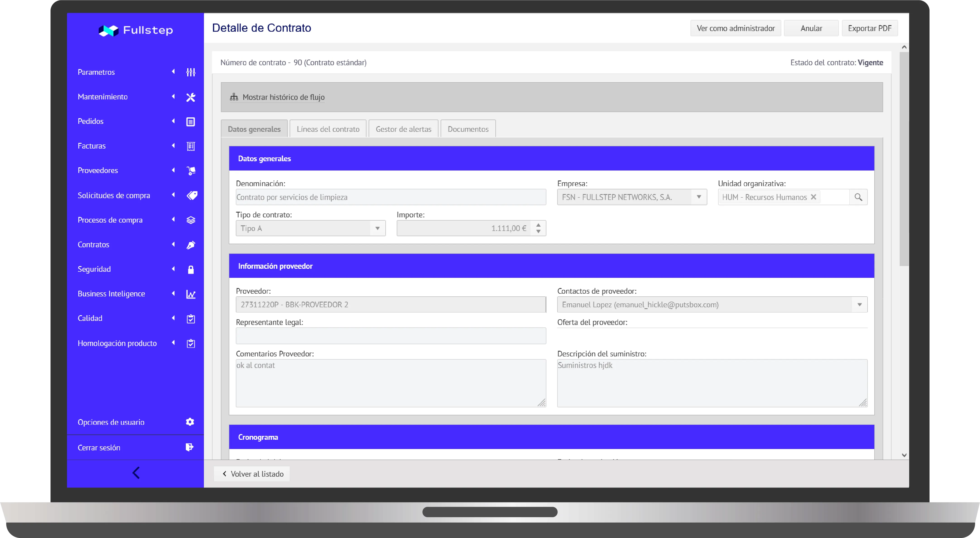Click the Procesos de compra layers icon

pos(191,220)
